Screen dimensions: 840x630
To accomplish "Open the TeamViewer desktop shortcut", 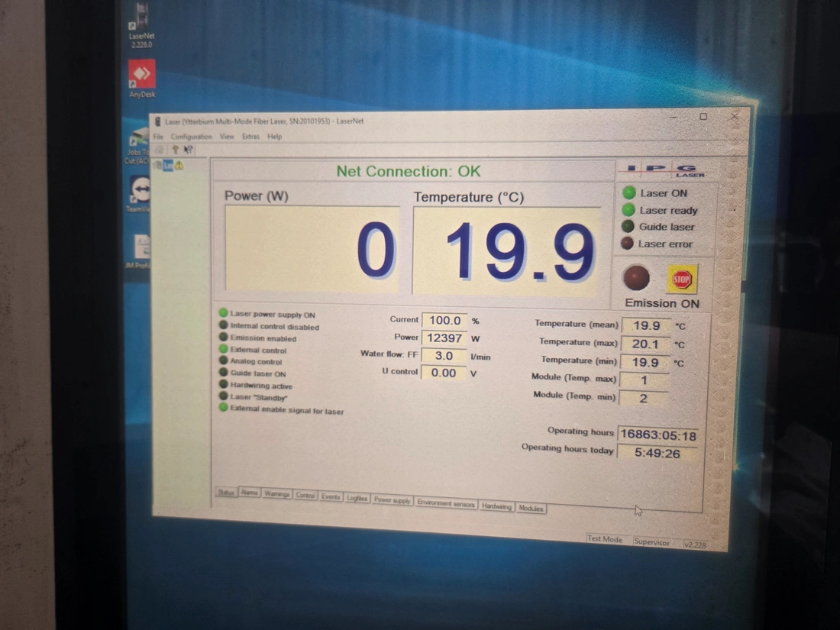I will 141,191.
